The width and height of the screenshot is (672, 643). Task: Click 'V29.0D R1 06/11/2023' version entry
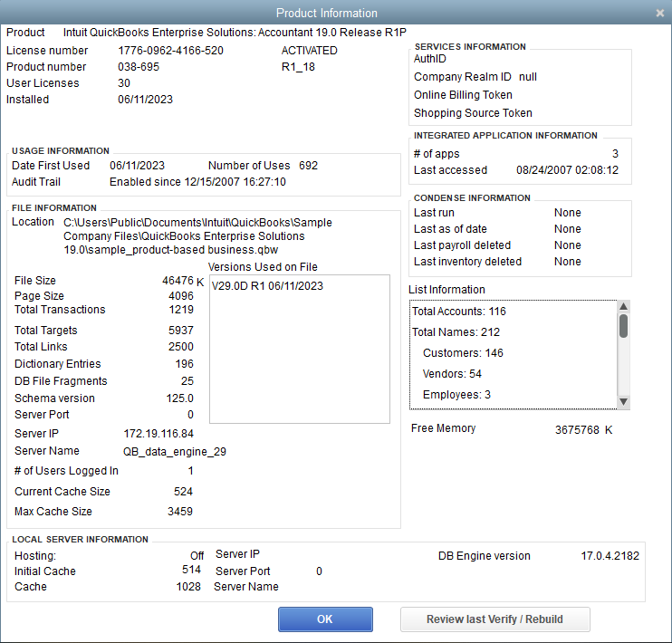pos(267,286)
